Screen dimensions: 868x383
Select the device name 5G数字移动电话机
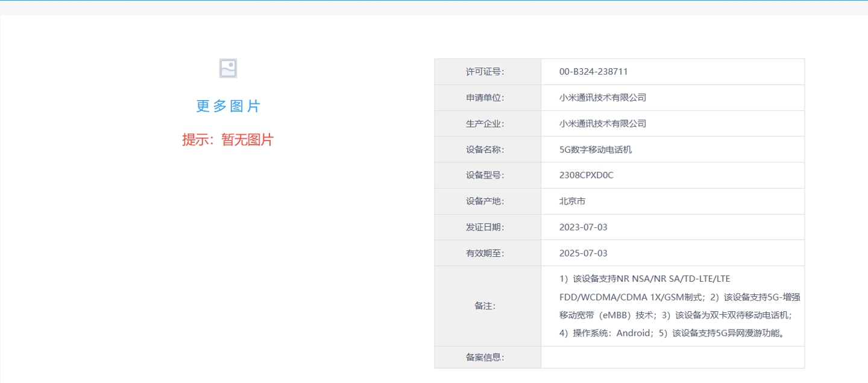pos(595,150)
